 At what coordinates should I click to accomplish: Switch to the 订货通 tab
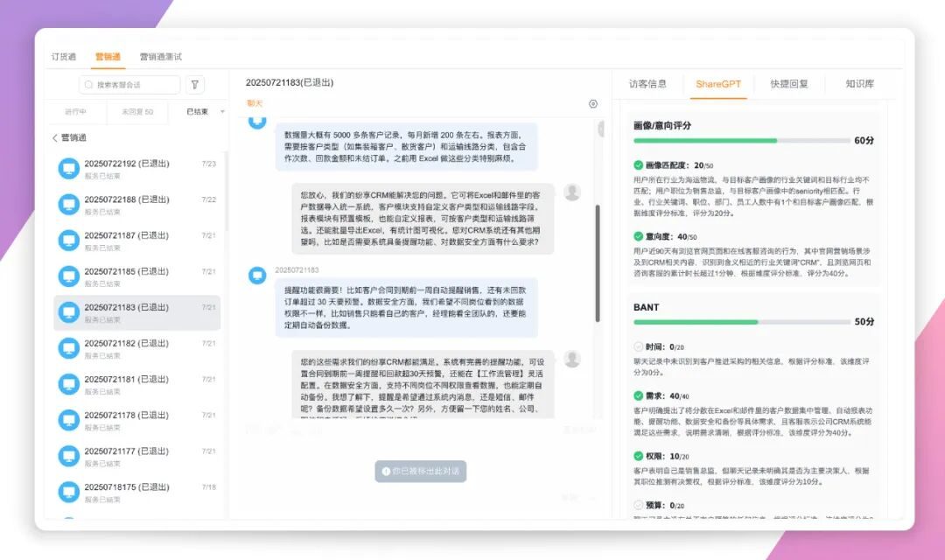(x=64, y=57)
